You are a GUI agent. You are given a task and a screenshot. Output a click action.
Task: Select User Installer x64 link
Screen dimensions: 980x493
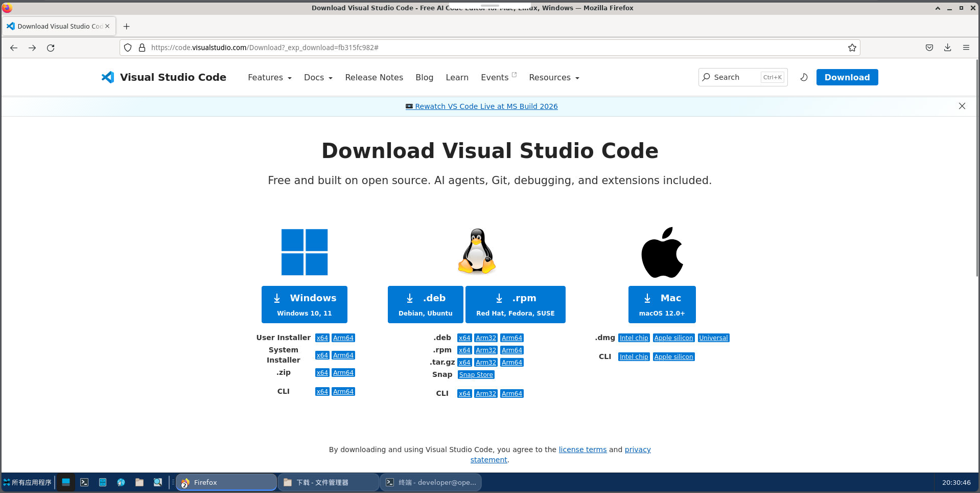pos(322,338)
